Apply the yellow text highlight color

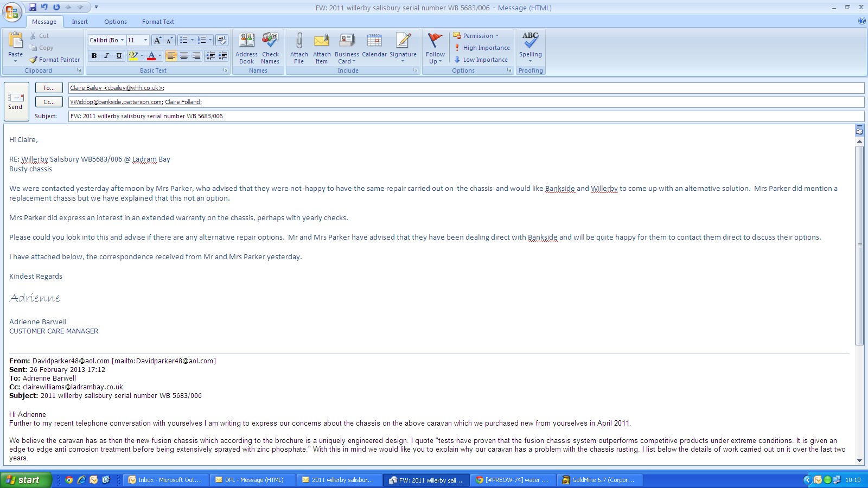click(x=133, y=56)
